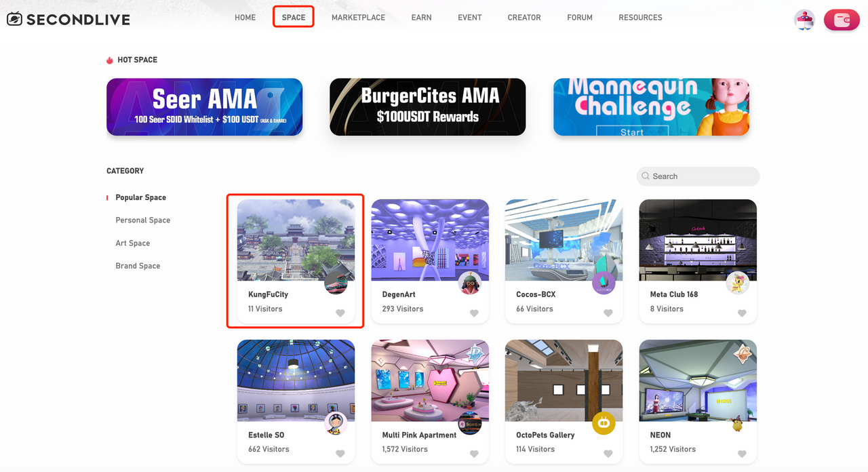Open the Seer AMA banner
868x472 pixels.
204,106
